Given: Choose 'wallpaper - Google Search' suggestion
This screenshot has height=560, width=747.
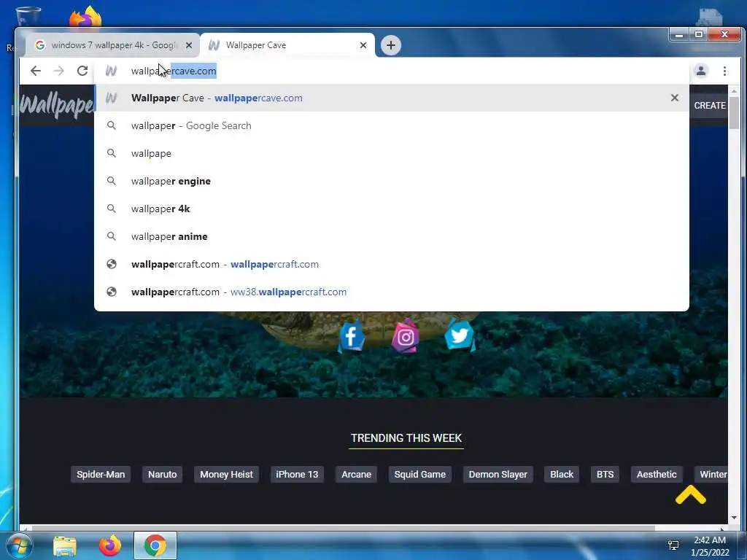Looking at the screenshot, I should pos(392,125).
